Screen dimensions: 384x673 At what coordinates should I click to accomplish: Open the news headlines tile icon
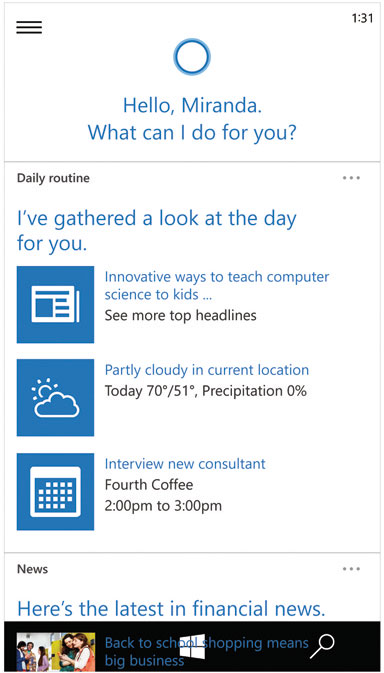55,304
